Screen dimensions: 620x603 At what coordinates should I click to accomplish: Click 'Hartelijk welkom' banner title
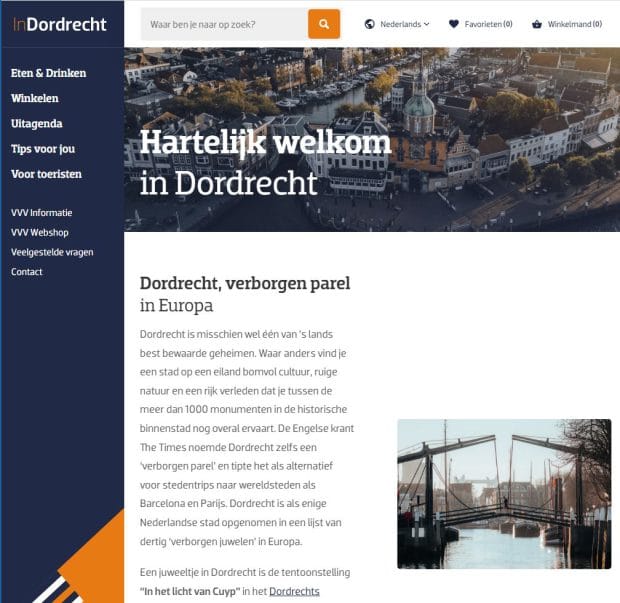(x=265, y=142)
